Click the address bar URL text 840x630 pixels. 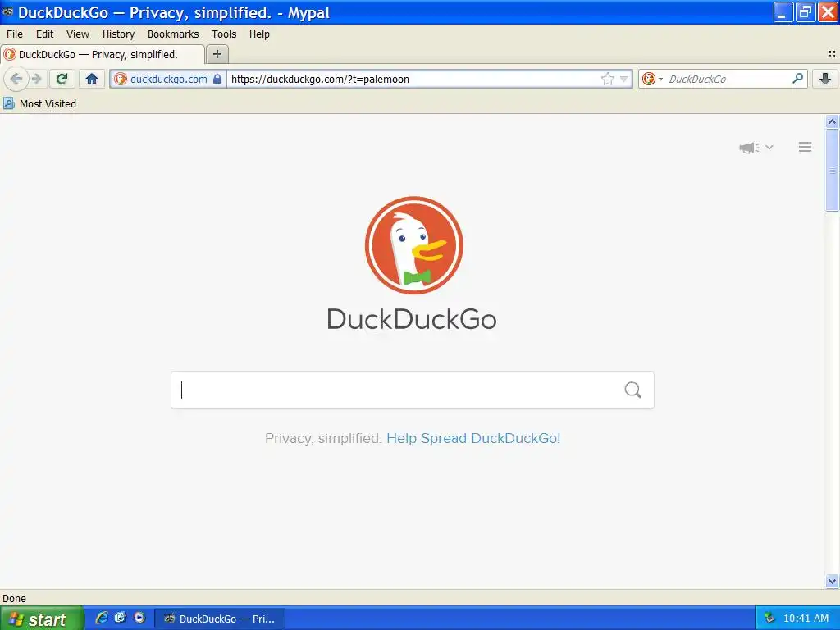pyautogui.click(x=320, y=80)
